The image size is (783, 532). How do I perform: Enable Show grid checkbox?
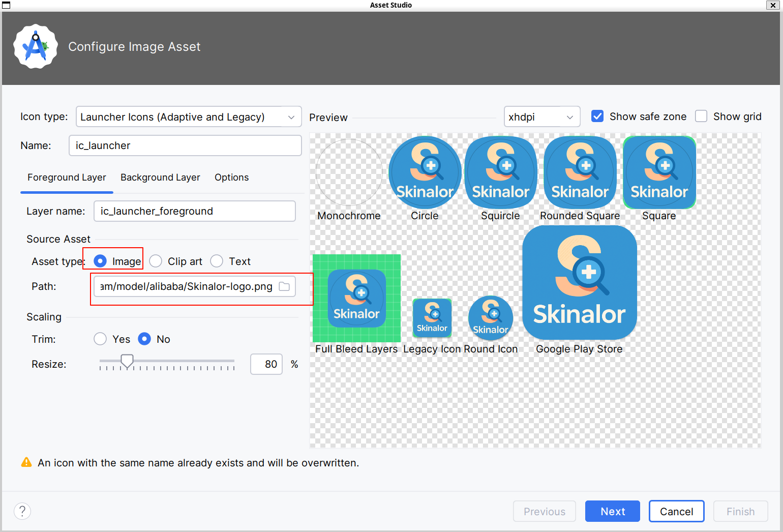[701, 116]
